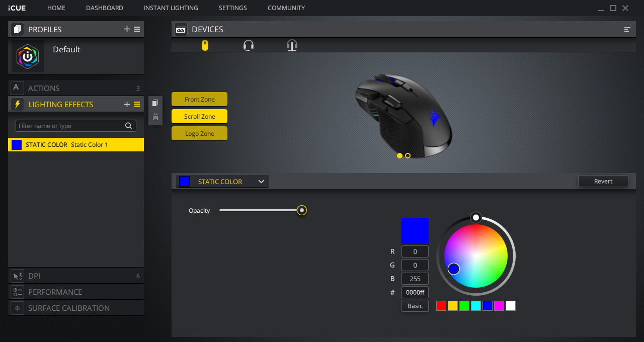Expand the Performance section

point(76,292)
